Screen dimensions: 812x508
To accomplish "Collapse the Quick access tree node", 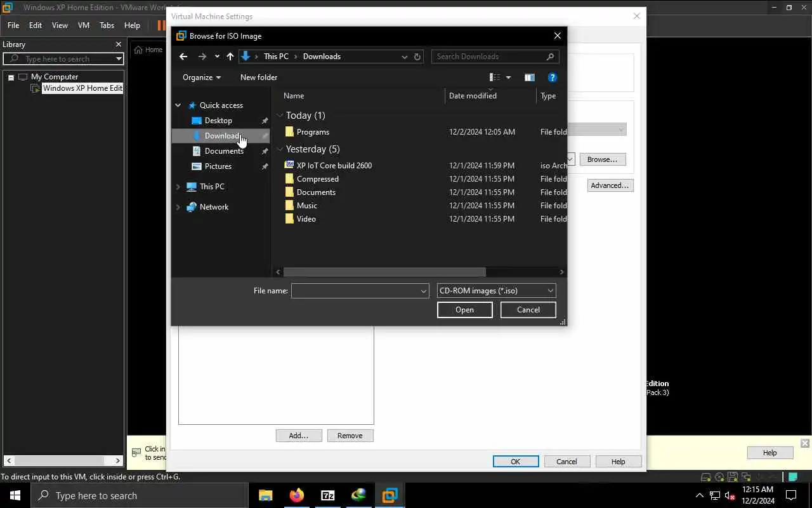I will pyautogui.click(x=178, y=105).
